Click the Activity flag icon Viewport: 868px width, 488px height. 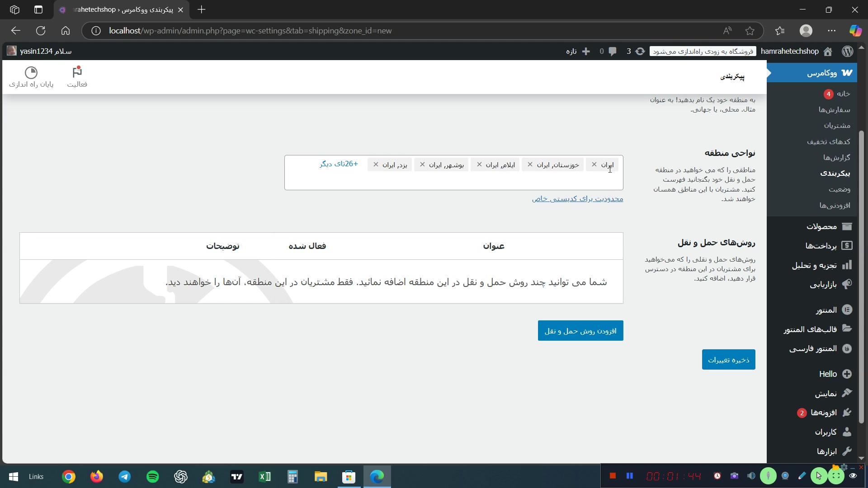(77, 72)
